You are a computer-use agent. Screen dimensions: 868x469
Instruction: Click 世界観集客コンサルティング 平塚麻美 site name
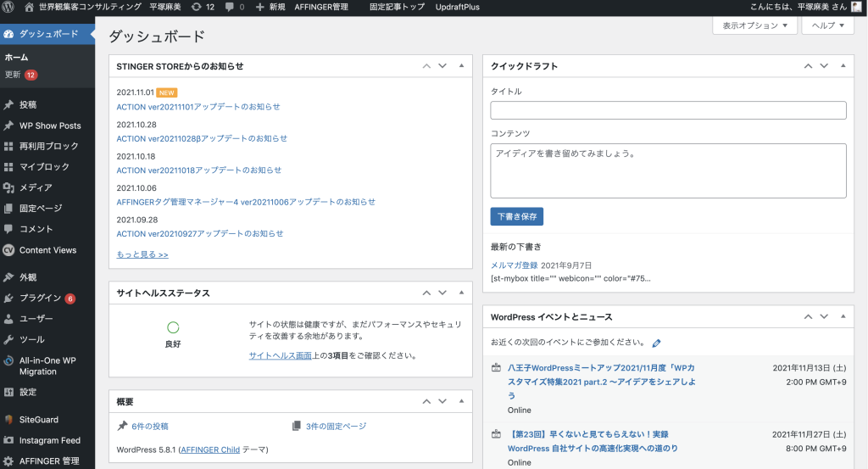pos(109,7)
